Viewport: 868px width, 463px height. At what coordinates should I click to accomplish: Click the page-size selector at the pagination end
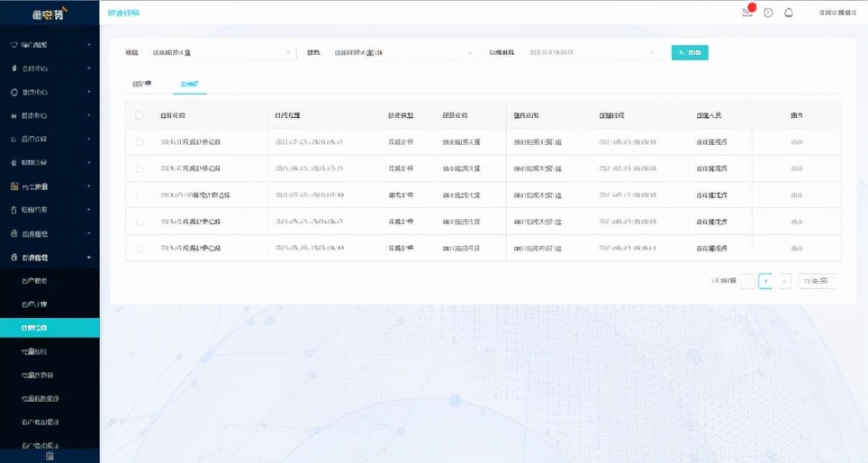[817, 281]
